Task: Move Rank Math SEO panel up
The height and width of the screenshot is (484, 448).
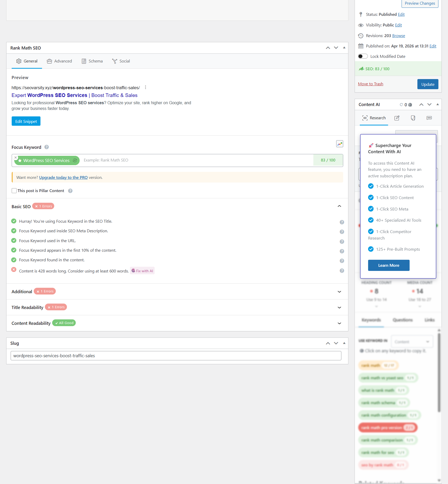Action: pyautogui.click(x=328, y=48)
